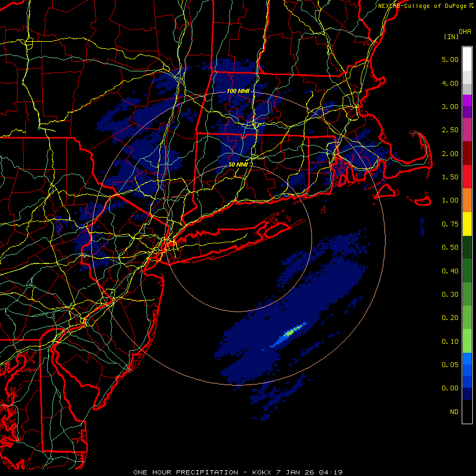Click the 4.00 legend value
Viewport: 476px width, 476px height.
450,83
